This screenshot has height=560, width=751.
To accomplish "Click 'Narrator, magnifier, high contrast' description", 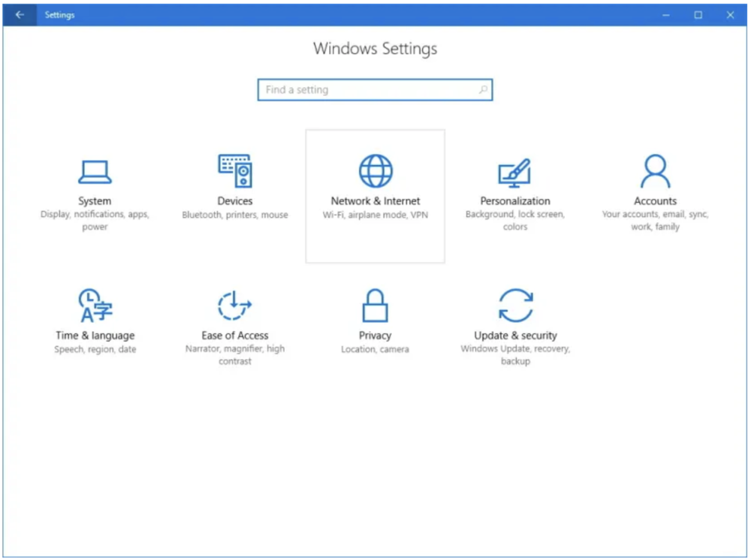I will click(x=234, y=355).
